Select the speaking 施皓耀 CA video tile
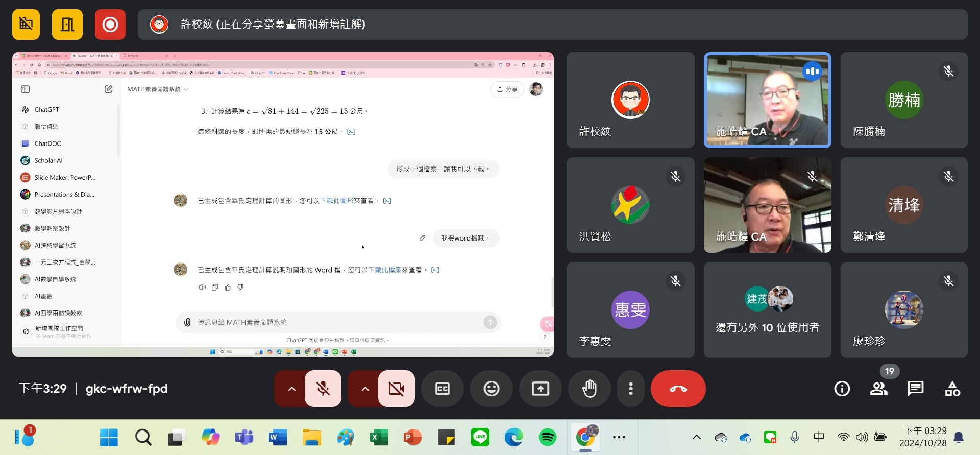The height and width of the screenshot is (455, 980). (x=767, y=100)
